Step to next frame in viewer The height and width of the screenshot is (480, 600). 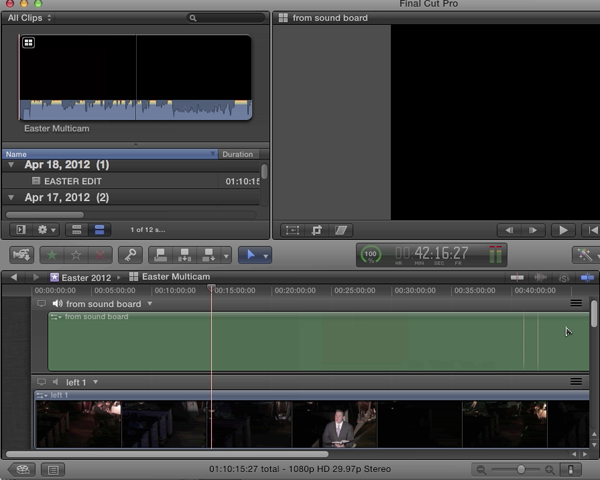point(533,230)
